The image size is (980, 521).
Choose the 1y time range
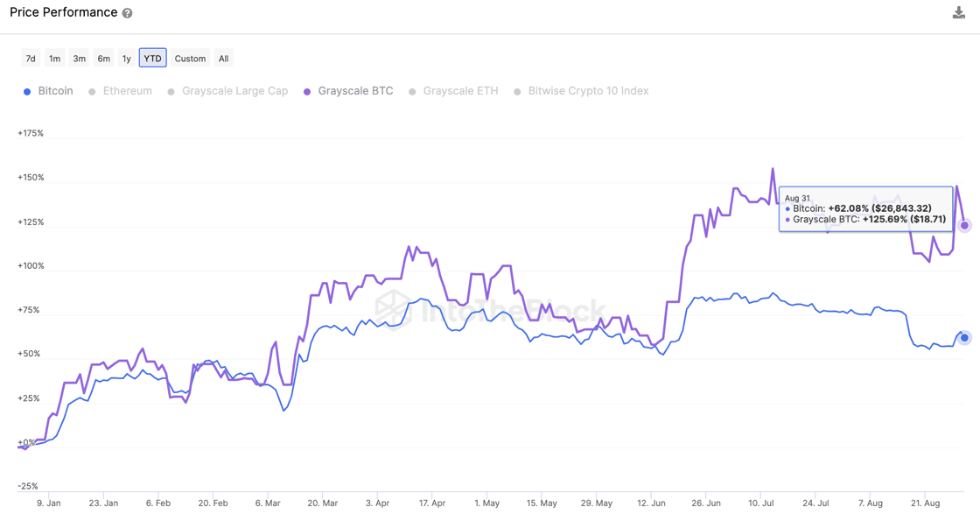(x=127, y=58)
